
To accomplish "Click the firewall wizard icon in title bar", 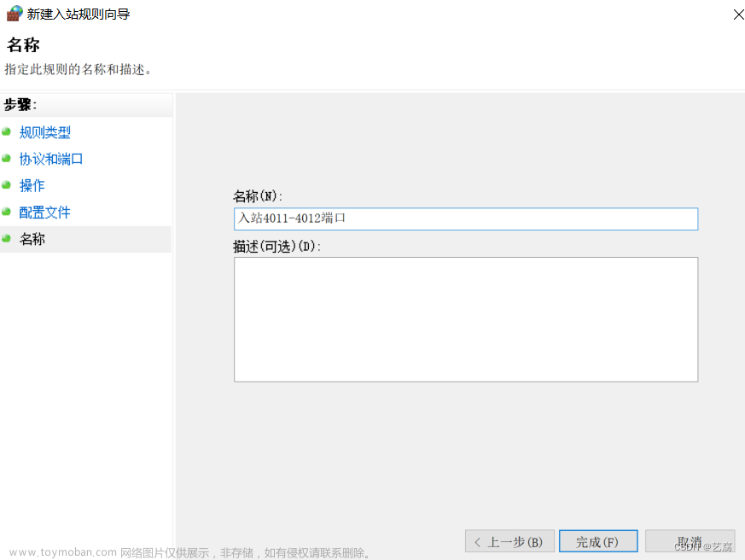I will pyautogui.click(x=15, y=14).
